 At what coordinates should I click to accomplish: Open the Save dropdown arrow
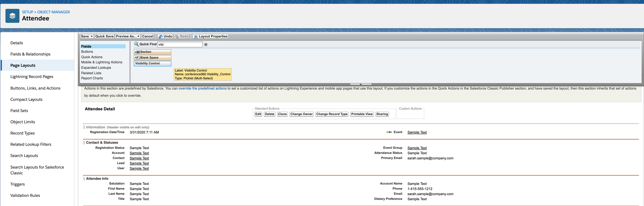tap(92, 36)
